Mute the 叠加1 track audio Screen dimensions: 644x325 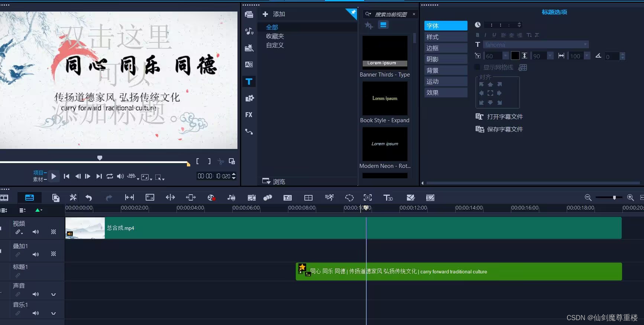(x=36, y=254)
